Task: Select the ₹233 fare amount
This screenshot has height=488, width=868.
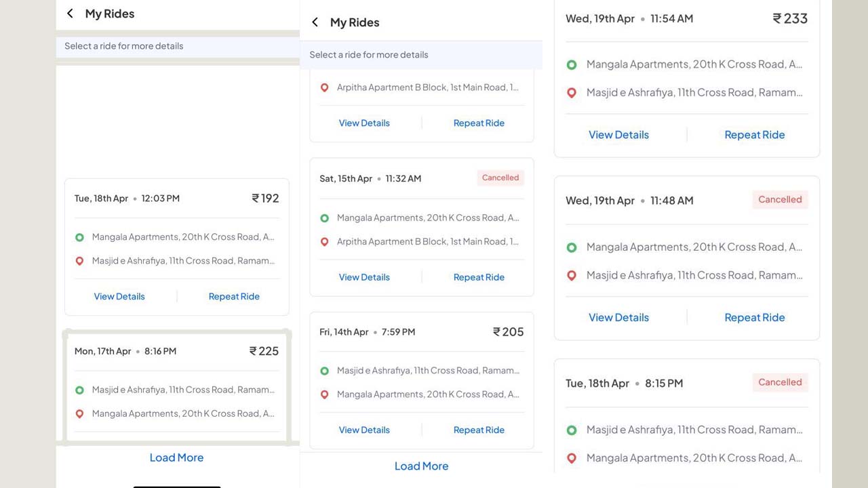Action: [x=790, y=18]
